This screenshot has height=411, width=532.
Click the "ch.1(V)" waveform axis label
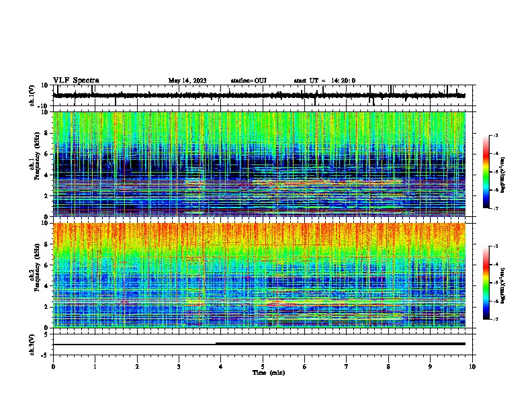pos(32,95)
